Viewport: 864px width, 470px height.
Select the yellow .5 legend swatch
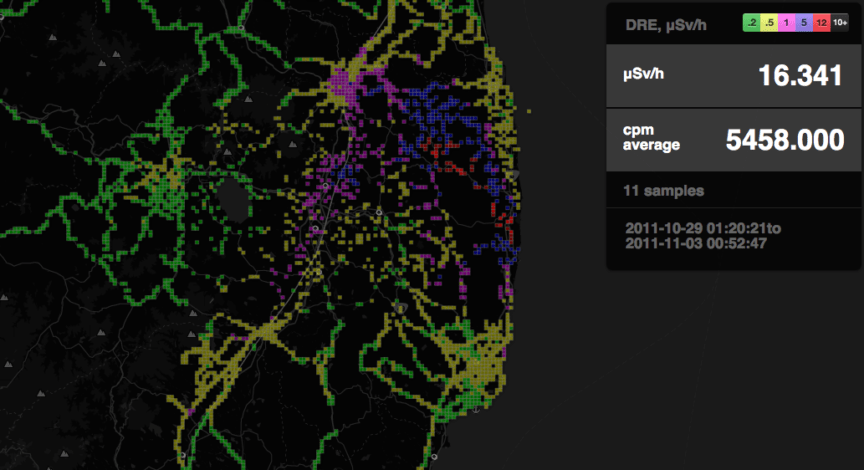click(x=771, y=22)
